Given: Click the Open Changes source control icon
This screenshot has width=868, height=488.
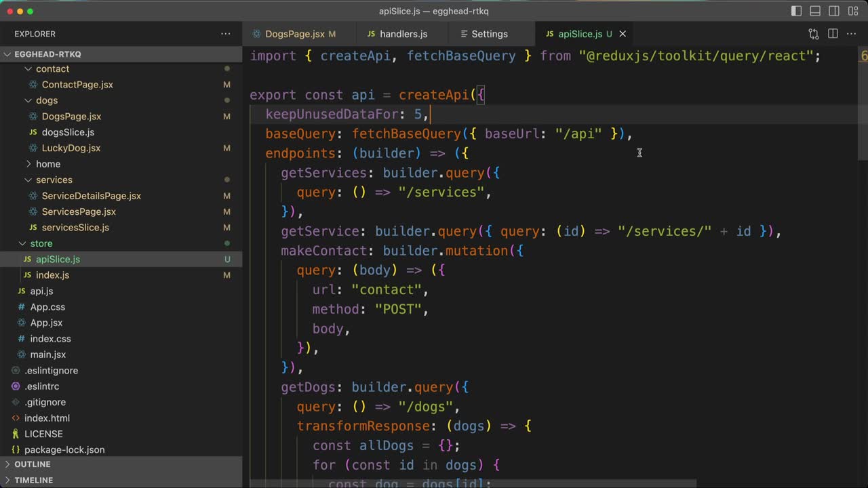Looking at the screenshot, I should tap(814, 34).
